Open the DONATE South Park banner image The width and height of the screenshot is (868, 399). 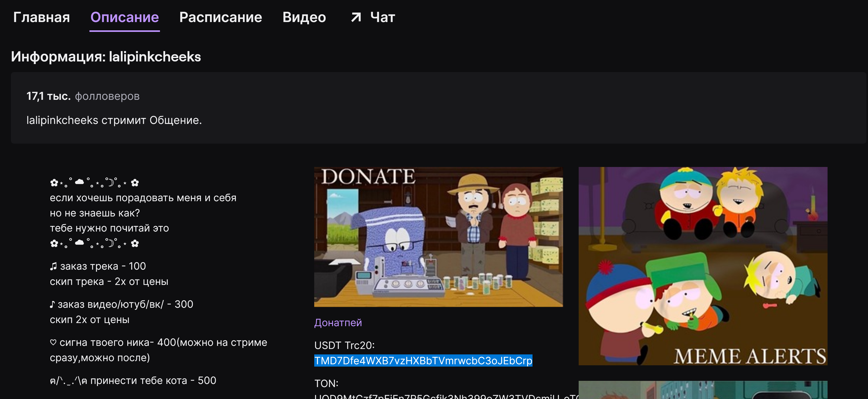click(438, 237)
